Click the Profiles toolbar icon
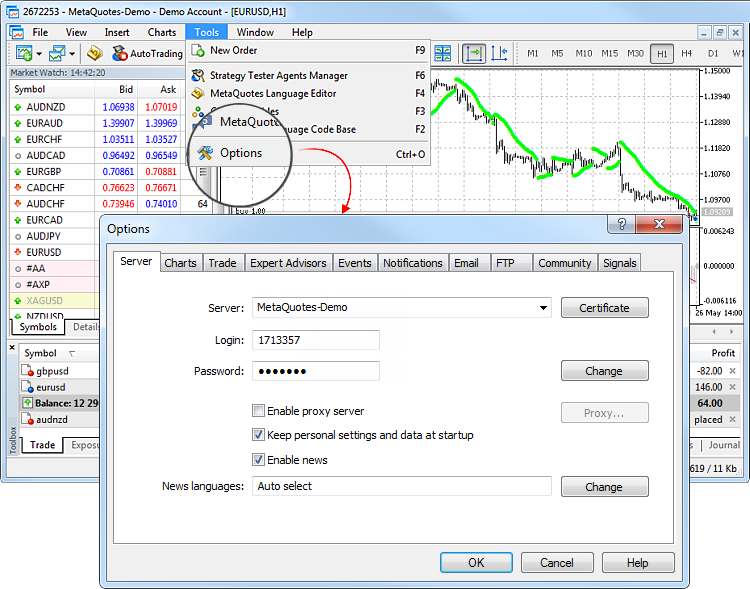The width and height of the screenshot is (750, 589). 57,53
